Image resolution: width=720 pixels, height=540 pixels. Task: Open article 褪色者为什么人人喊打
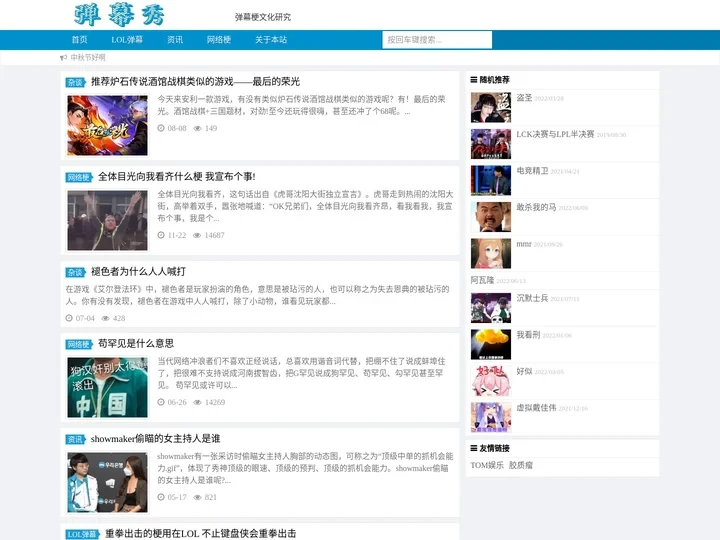pos(138,272)
